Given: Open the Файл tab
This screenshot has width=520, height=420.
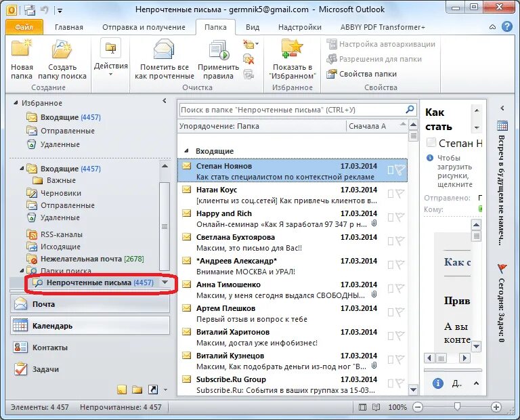Looking at the screenshot, I should pyautogui.click(x=24, y=27).
